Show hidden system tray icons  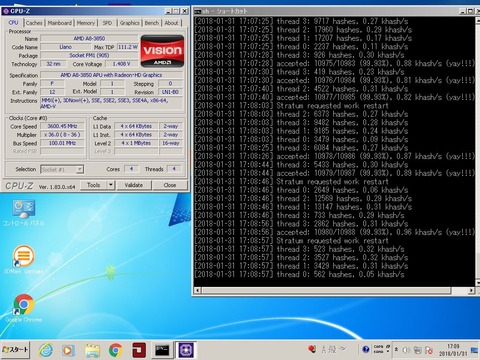(396, 350)
